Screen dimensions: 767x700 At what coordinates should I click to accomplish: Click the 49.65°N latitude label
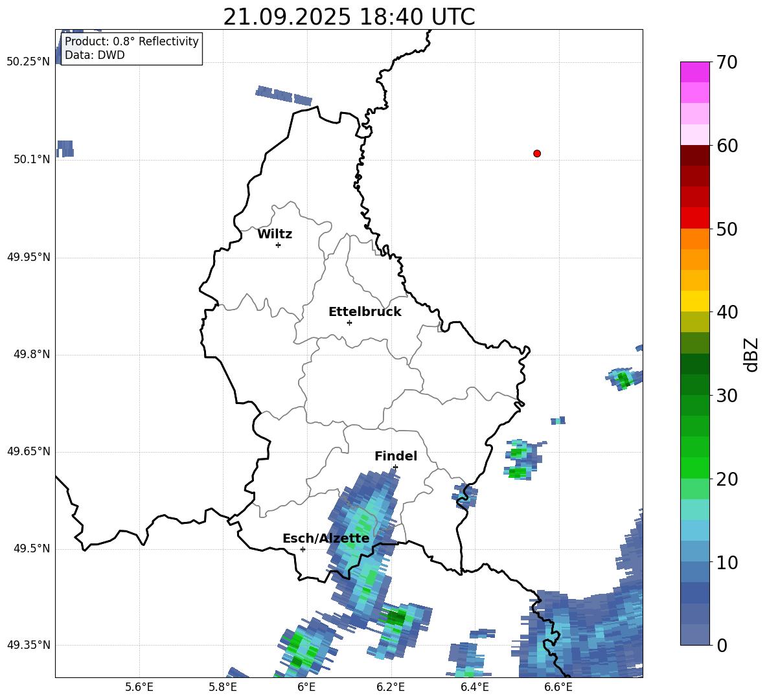29,451
